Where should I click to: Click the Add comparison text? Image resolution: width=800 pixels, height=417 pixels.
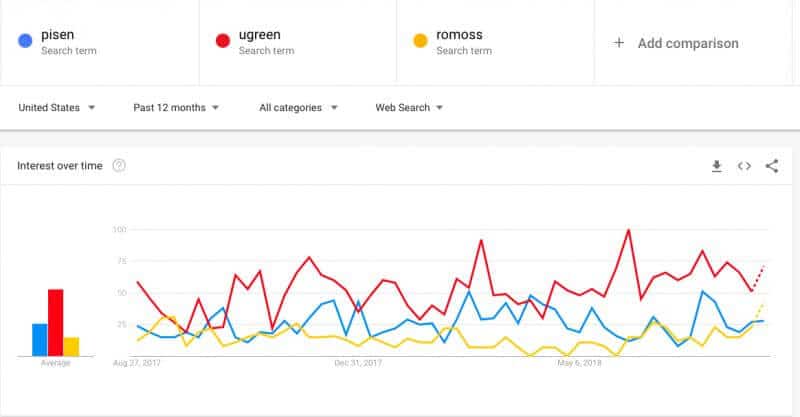click(x=688, y=43)
